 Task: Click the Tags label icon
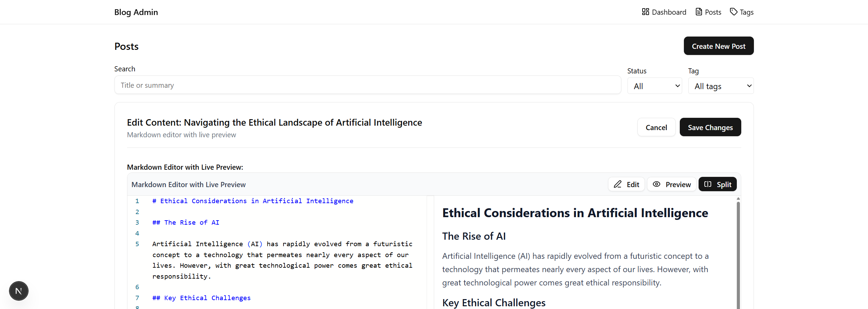[x=733, y=12]
